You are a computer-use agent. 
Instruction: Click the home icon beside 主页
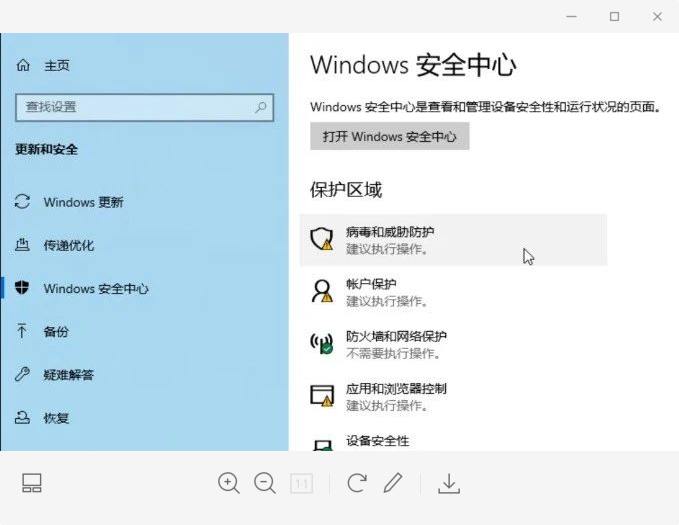(23, 65)
